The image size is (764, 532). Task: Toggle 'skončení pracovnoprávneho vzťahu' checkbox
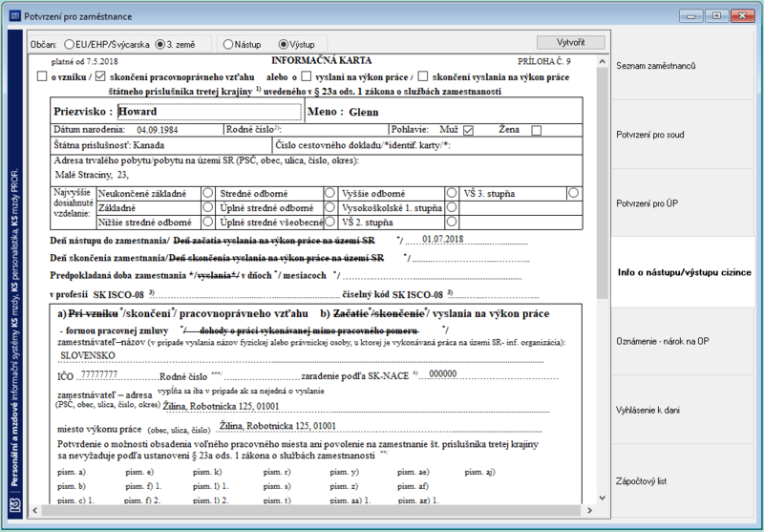pyautogui.click(x=100, y=76)
